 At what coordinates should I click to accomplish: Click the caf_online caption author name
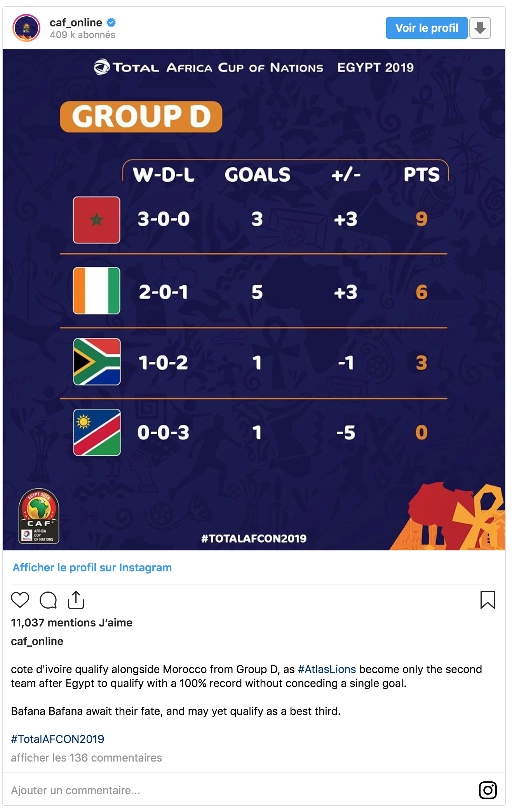point(37,641)
